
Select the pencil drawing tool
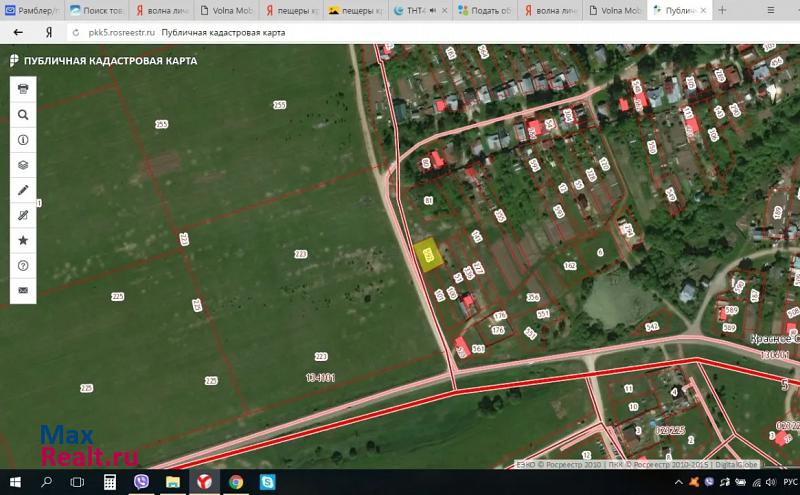pyautogui.click(x=23, y=190)
